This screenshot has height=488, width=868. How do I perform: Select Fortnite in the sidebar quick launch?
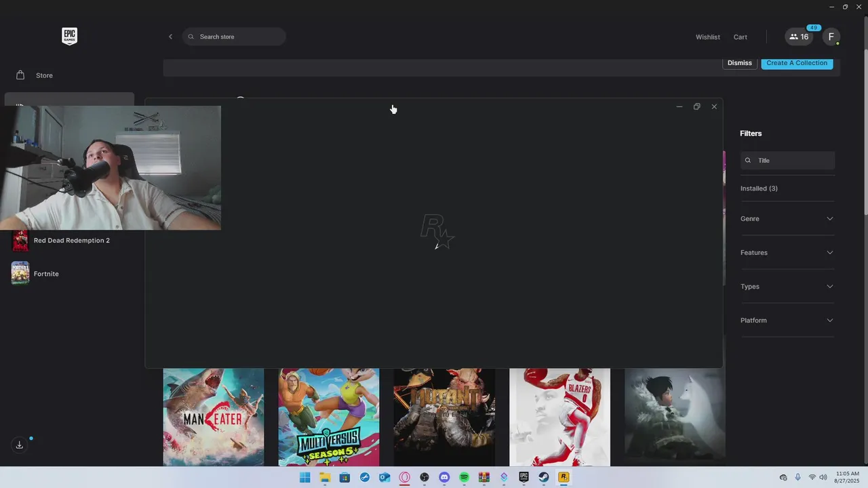click(x=46, y=274)
